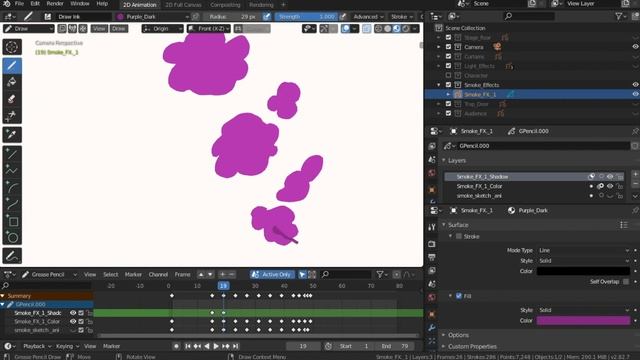Toggle the Stroke checkbox in Surface panel
640x360 pixels.
[x=459, y=236]
